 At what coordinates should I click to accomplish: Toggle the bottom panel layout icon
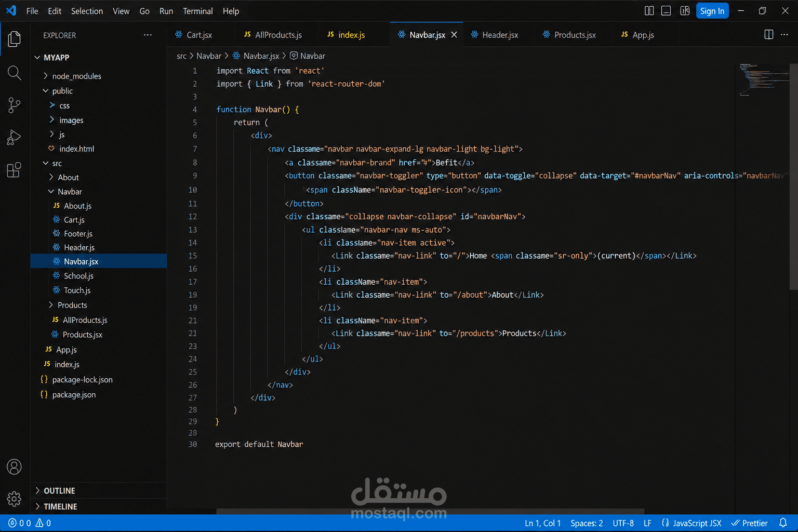(x=666, y=11)
